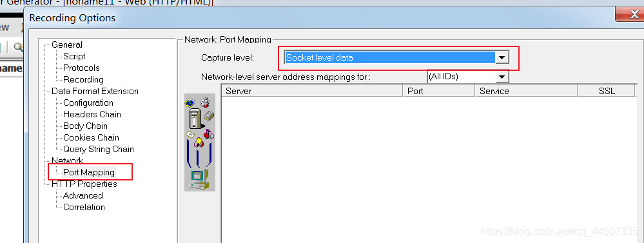Open the Cookies Chain node
The image size is (644, 243).
coord(91,137)
